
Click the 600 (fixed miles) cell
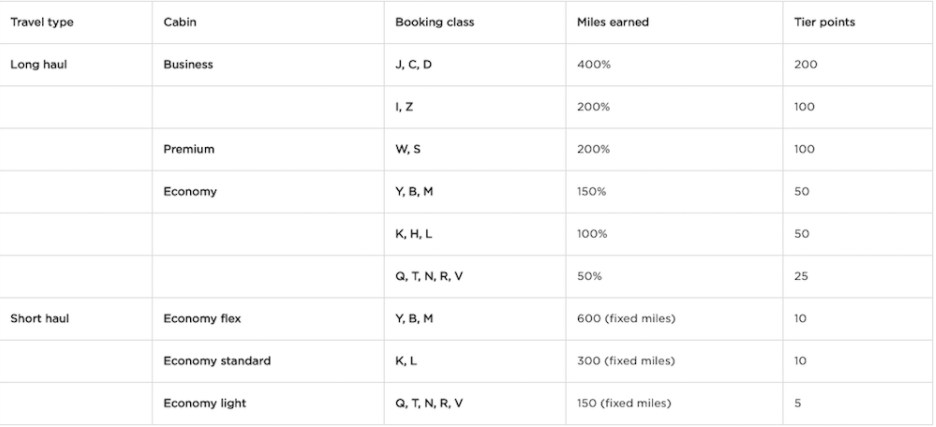point(624,319)
